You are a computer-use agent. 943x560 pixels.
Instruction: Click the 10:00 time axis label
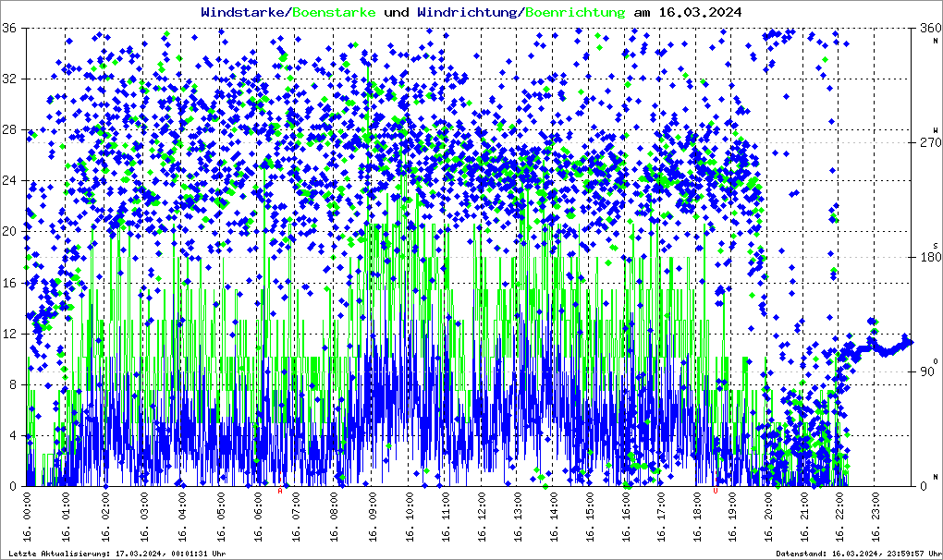point(409,517)
